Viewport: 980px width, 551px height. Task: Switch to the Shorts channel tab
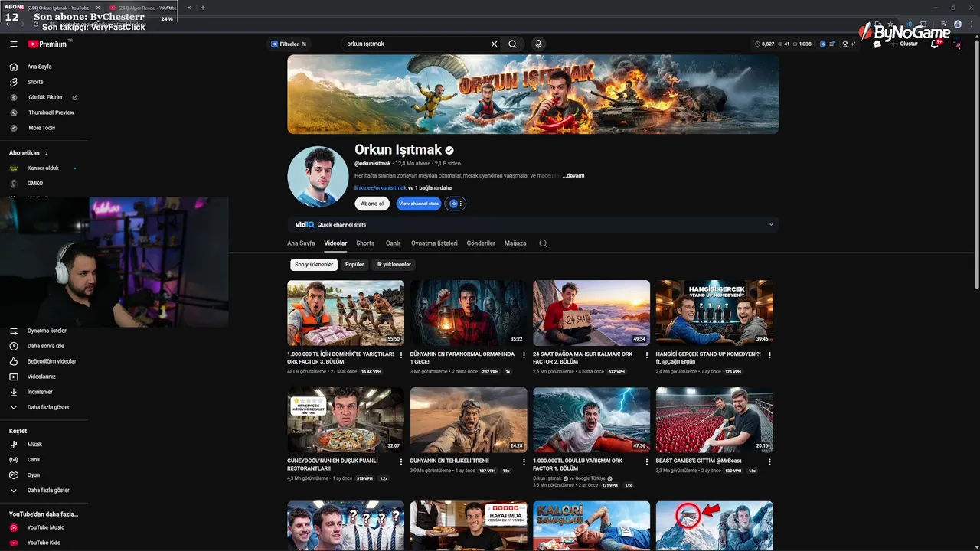365,243
